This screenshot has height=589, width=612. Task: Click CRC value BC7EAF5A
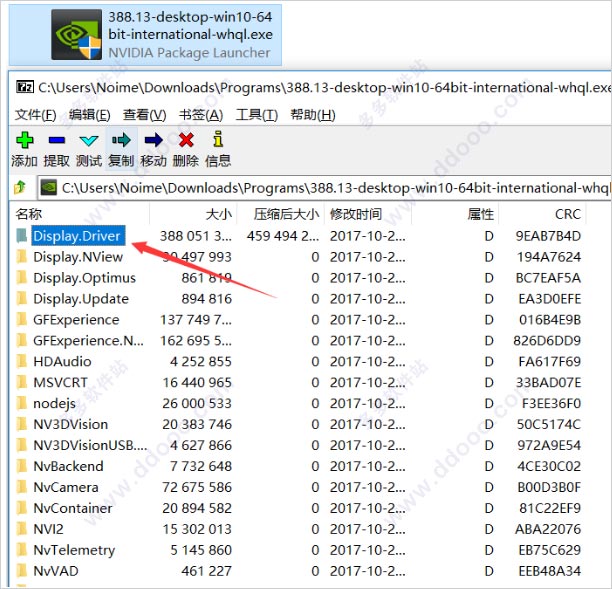pos(548,278)
